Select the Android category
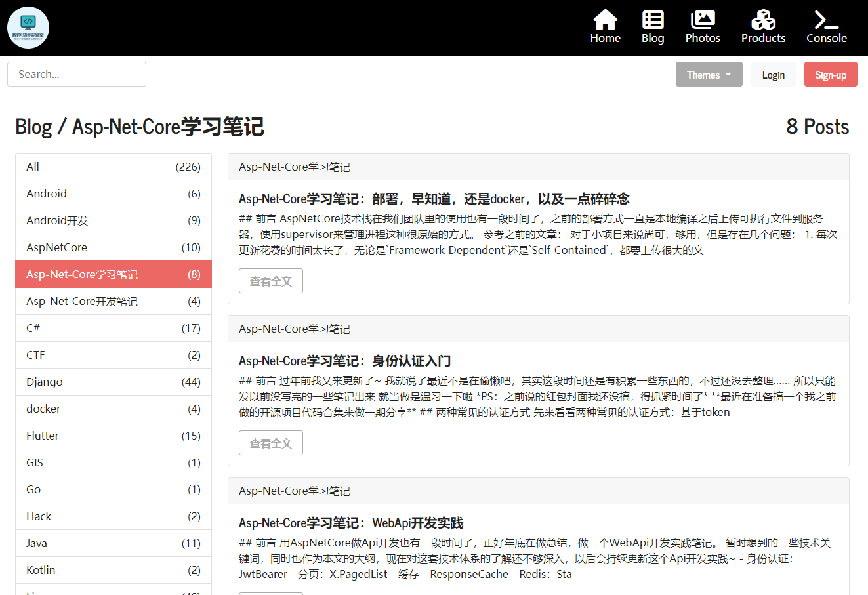This screenshot has height=595, width=868. click(x=114, y=194)
